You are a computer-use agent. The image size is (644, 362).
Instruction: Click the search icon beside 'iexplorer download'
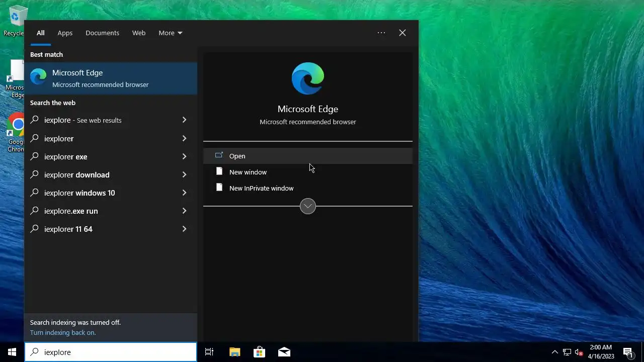34,174
